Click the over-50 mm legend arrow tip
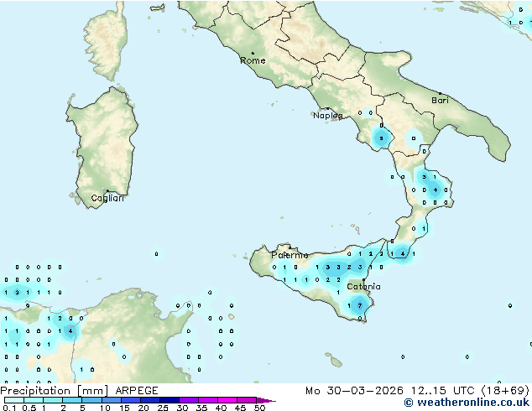The width and height of the screenshot is (532, 411). point(268,400)
